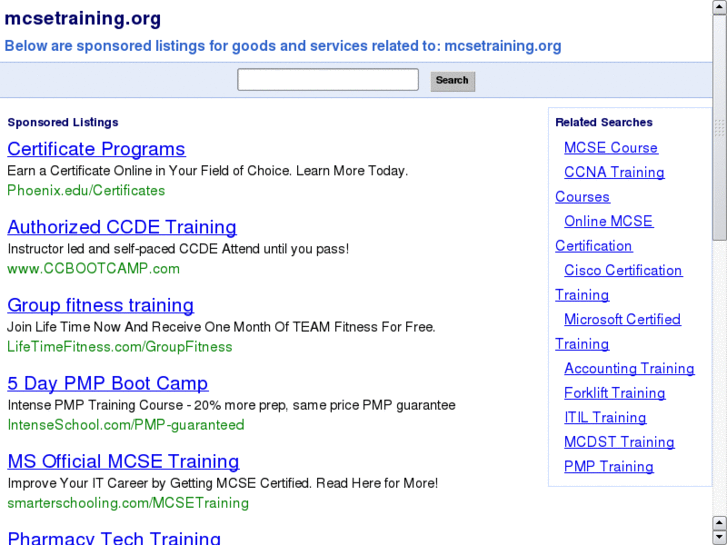Click the LifeTimeFitness.com/GroupFitness URL

[x=120, y=347]
